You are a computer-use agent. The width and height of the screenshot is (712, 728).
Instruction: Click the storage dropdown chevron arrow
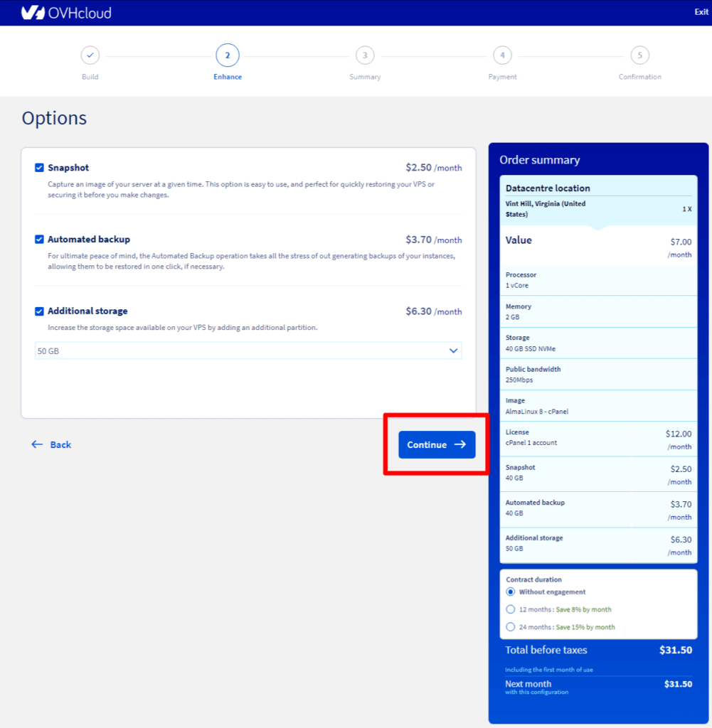pyautogui.click(x=453, y=350)
